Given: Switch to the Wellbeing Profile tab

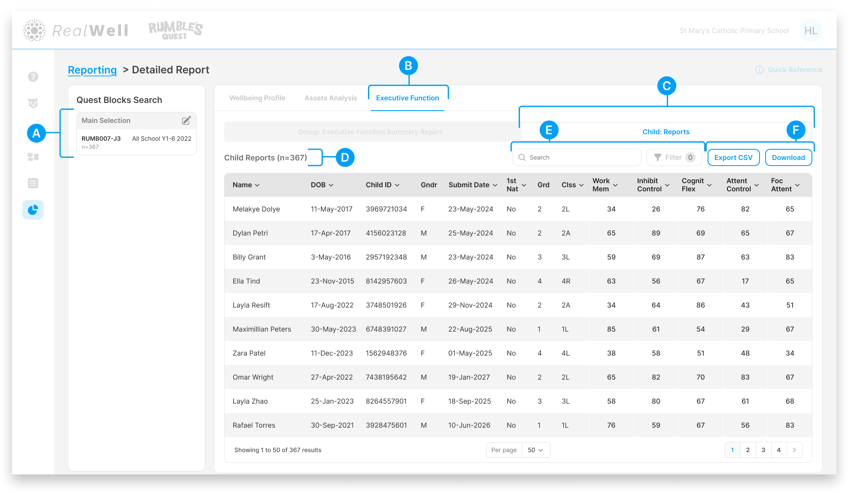Looking at the screenshot, I should [257, 98].
